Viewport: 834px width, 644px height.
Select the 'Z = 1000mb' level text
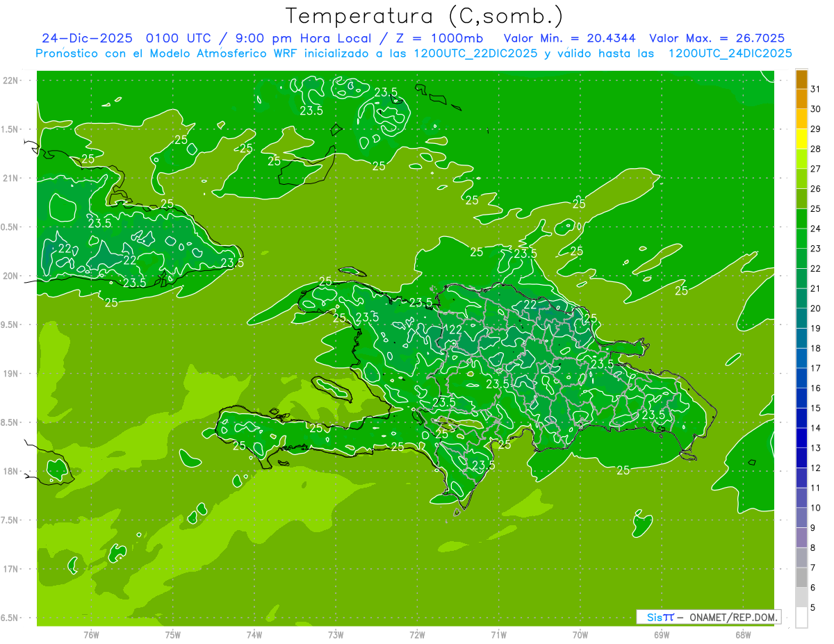coord(439,38)
